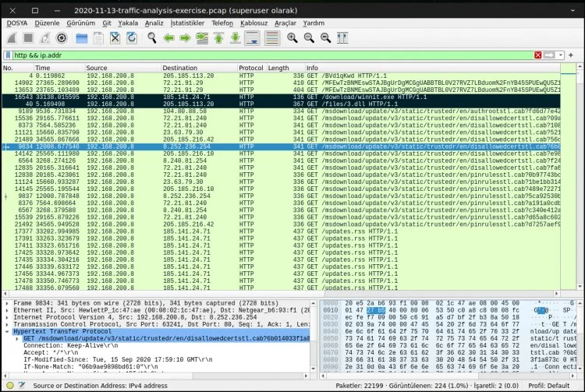This screenshot has width=585, height=392.
Task: Expand the Ethernet II tree node
Action: click(x=7, y=310)
